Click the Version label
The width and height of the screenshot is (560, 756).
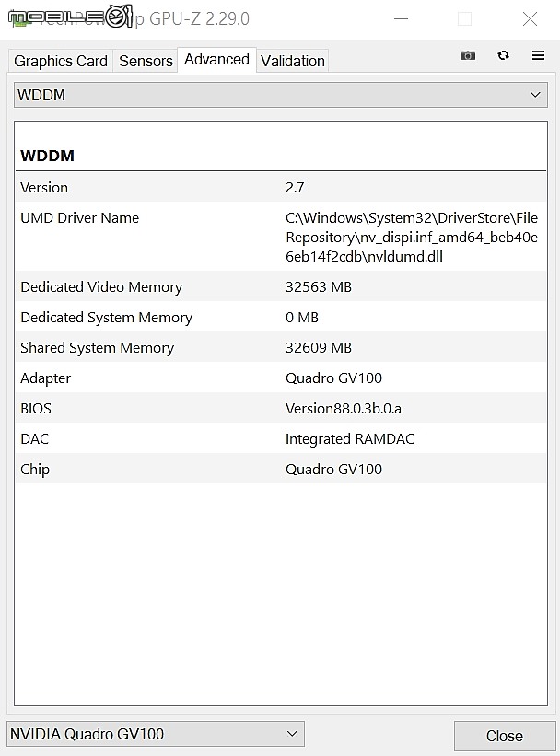coord(44,188)
